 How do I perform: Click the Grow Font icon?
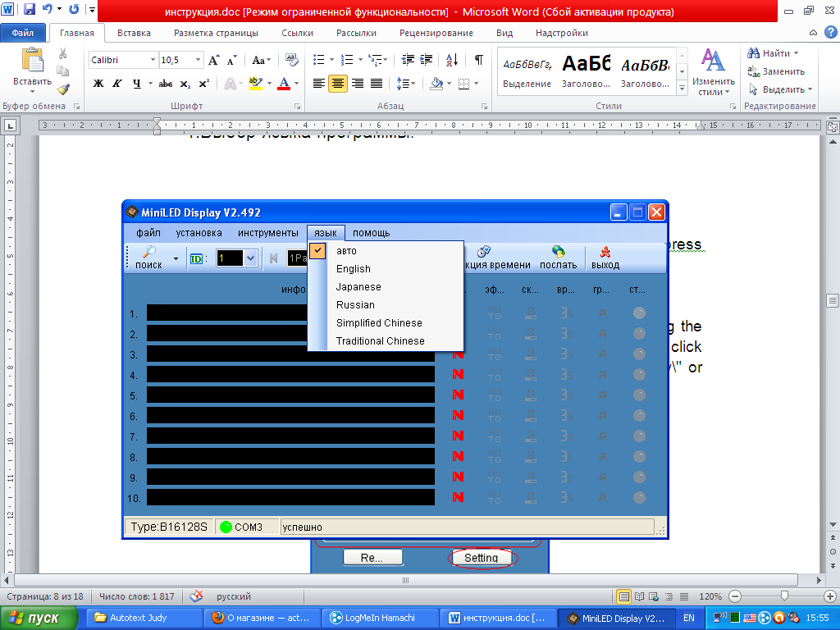click(x=213, y=60)
